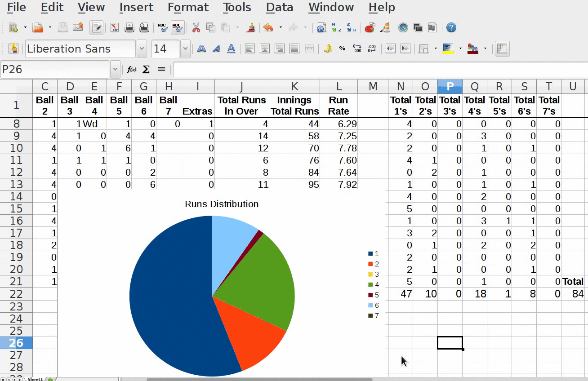This screenshot has width=588, height=381.
Task: Sort ascending with the A-Z icon
Action: pyautogui.click(x=336, y=28)
